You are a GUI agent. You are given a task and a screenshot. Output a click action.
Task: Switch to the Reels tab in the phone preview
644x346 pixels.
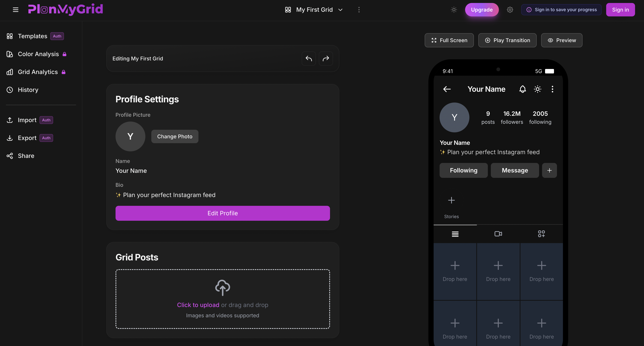point(498,234)
